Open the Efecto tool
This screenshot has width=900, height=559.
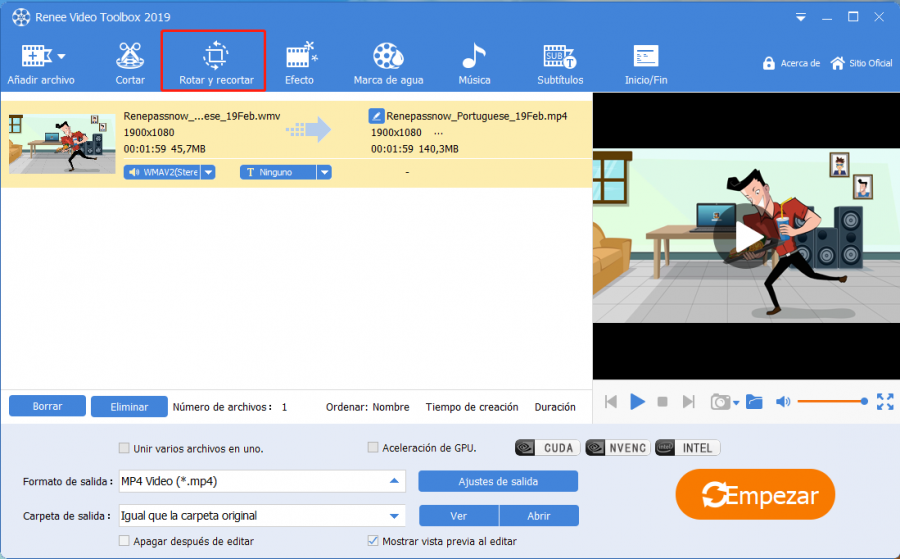click(300, 64)
